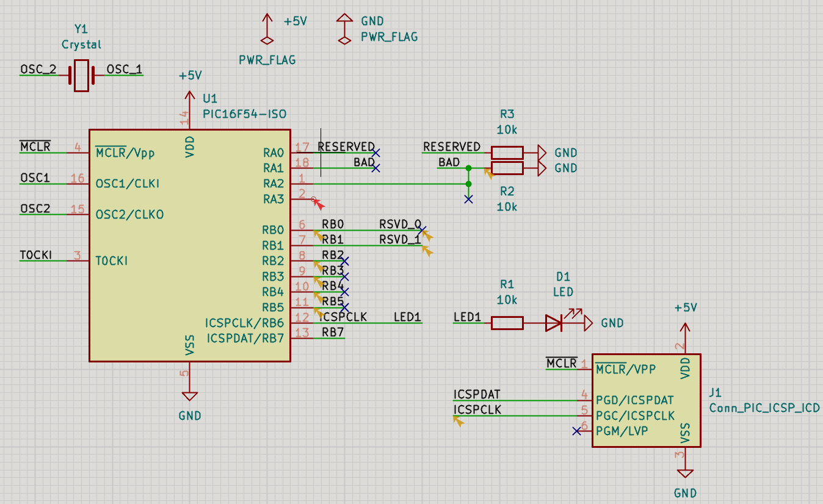
Task: Select the PIC16F54-ISO value text
Action: (x=244, y=114)
